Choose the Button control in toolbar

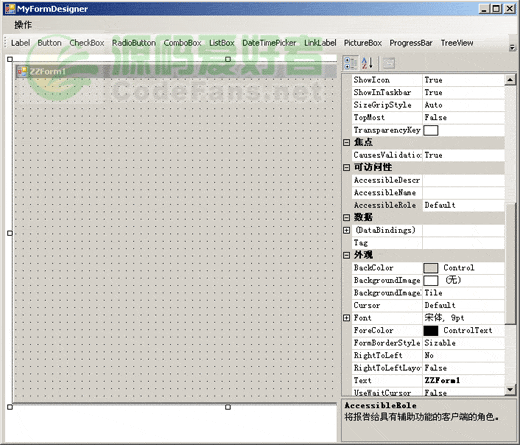tap(49, 43)
